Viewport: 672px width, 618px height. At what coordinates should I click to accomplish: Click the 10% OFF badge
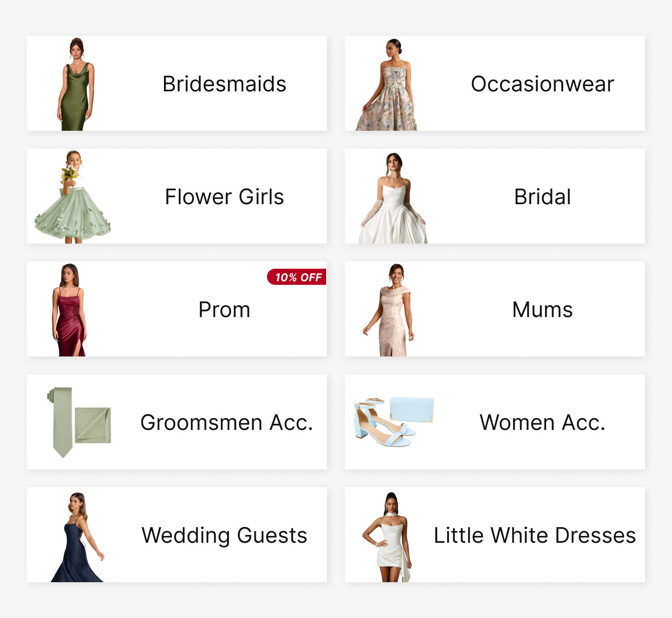coord(297,277)
